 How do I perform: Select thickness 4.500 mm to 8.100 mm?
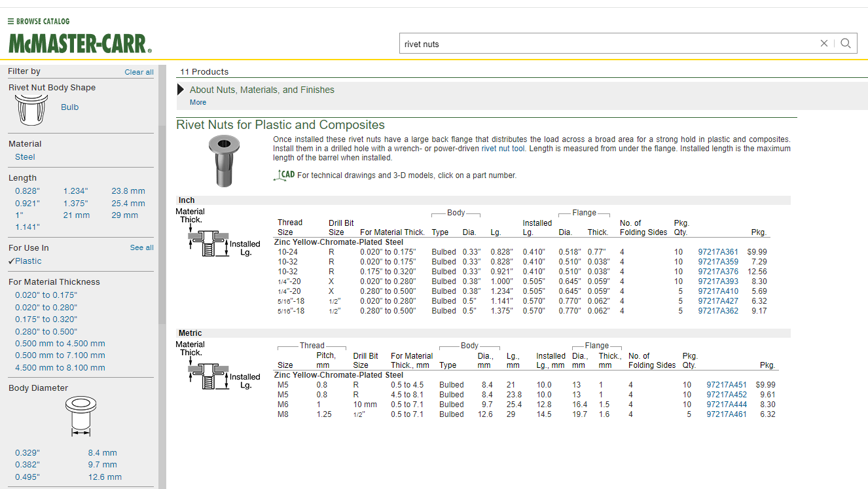(60, 368)
